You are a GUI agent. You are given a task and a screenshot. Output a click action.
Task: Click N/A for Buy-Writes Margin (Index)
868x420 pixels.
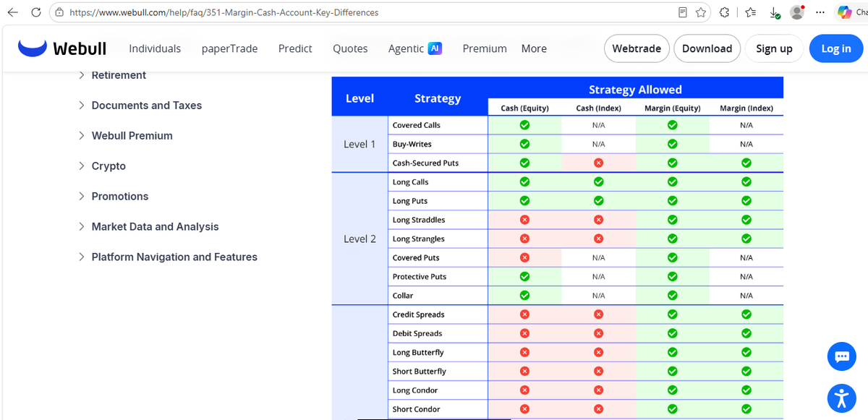(x=746, y=144)
